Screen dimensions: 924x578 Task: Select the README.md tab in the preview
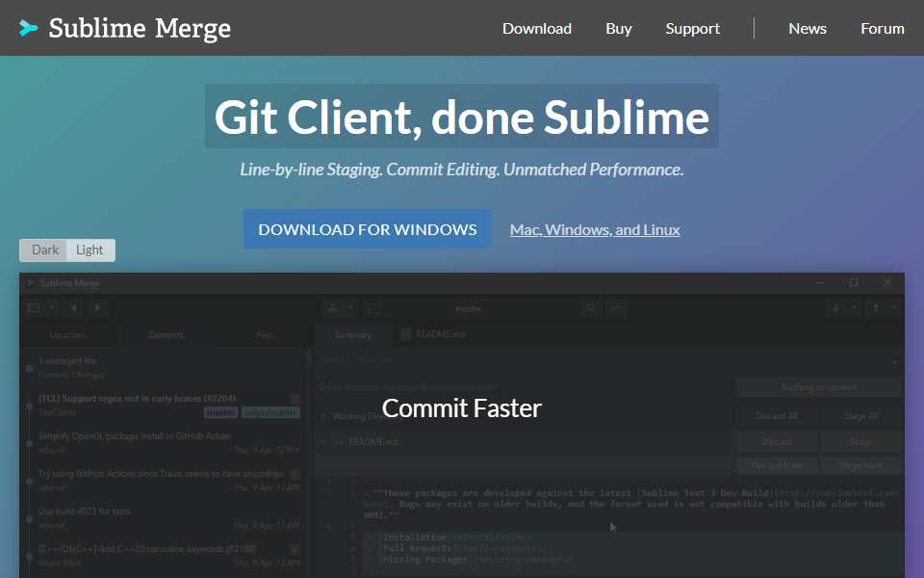coord(434,334)
